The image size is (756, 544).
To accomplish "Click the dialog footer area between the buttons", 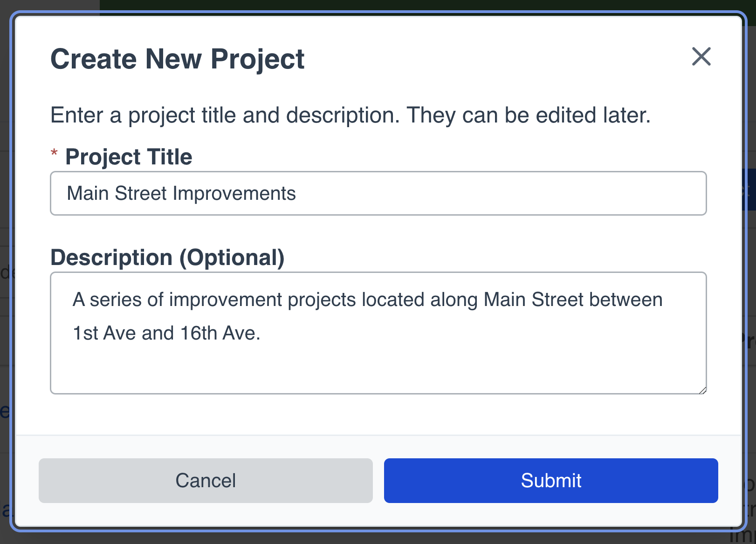I will pos(378,480).
